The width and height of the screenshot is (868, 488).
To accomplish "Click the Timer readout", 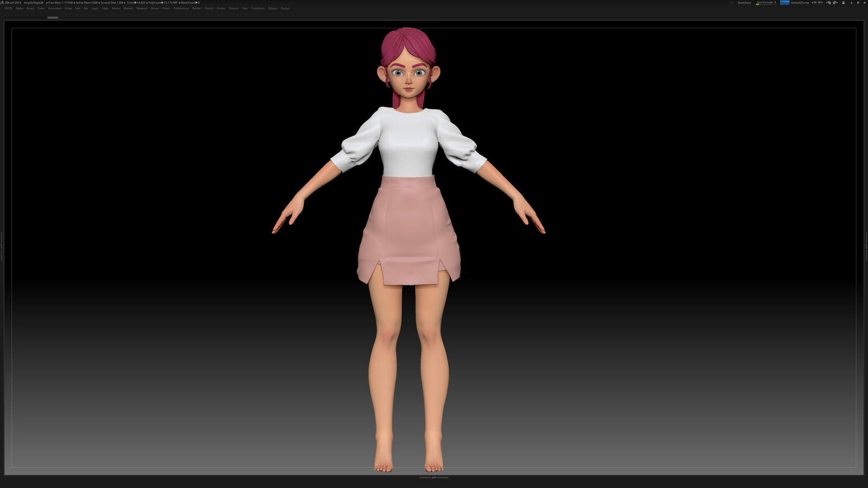I will pyautogui.click(x=136, y=3).
